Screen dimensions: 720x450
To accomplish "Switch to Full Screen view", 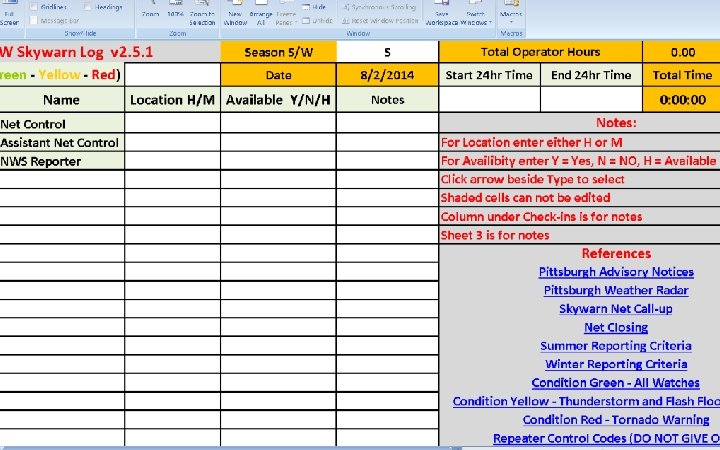I will pos(9,12).
